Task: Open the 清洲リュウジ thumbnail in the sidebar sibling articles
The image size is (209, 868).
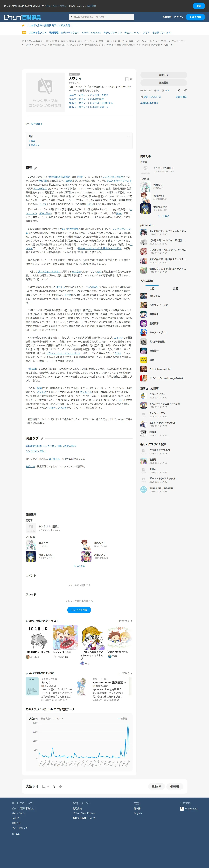Action: tap(145, 209)
